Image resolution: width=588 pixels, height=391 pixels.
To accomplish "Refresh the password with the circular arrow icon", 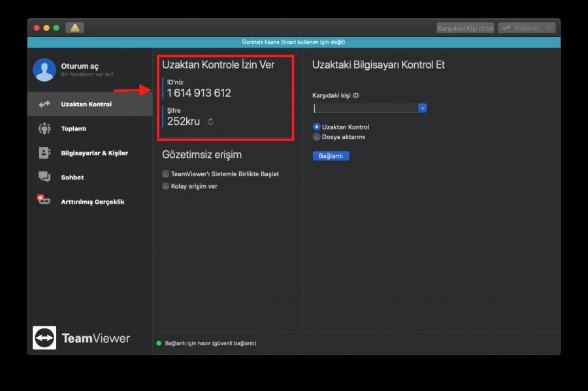I will [x=210, y=121].
